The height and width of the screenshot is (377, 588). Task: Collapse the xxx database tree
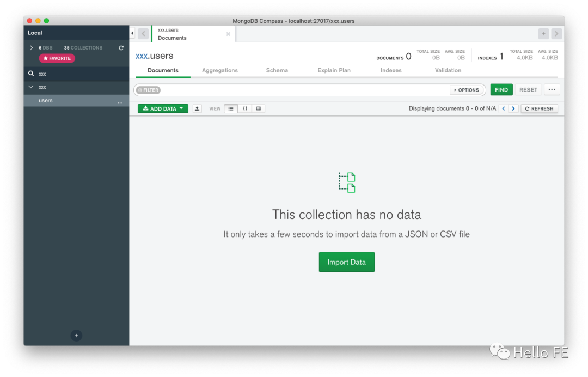(31, 87)
